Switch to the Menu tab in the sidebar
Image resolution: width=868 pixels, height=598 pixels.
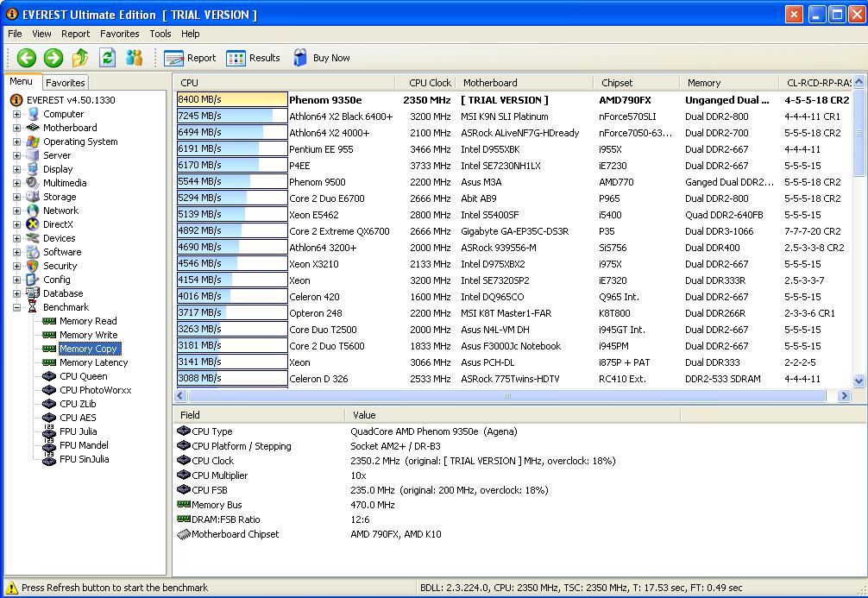(x=22, y=81)
